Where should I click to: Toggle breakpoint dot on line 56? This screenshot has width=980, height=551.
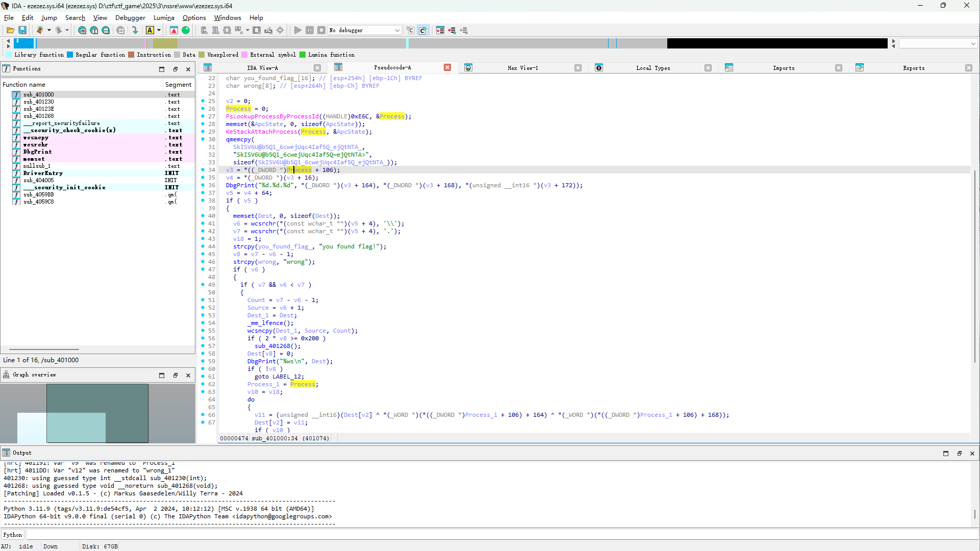tap(203, 338)
